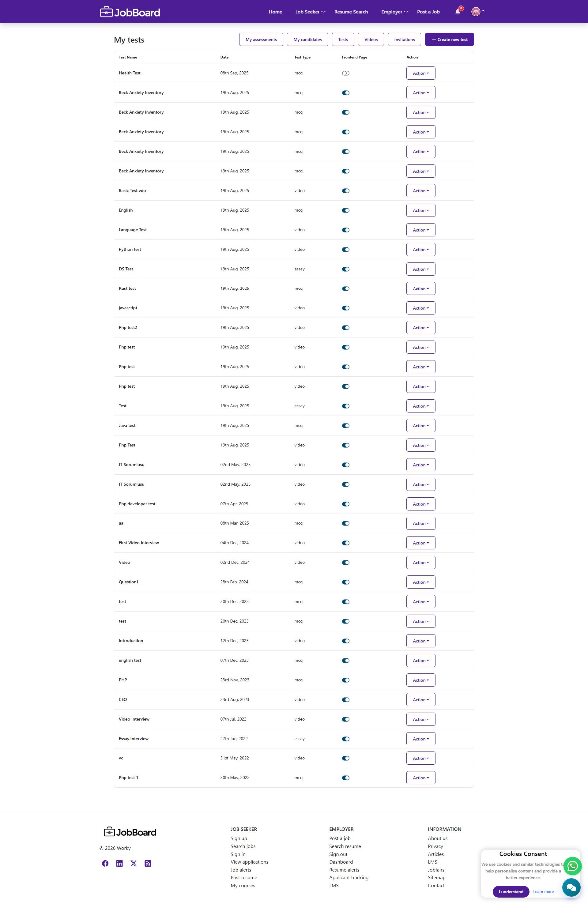Screen dimensions: 588x904
Task: Disable Frontend Page toggle for Basic Test vdo
Action: tap(346, 191)
